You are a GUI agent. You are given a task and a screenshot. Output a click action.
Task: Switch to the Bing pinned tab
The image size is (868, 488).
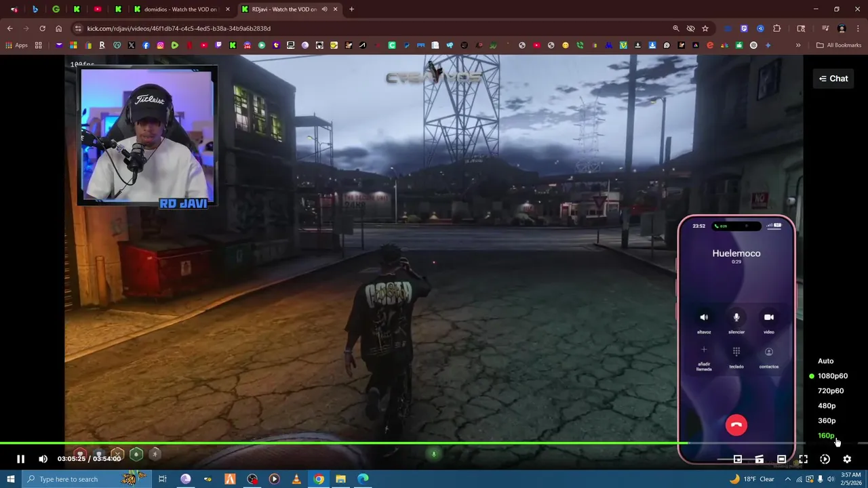click(35, 9)
